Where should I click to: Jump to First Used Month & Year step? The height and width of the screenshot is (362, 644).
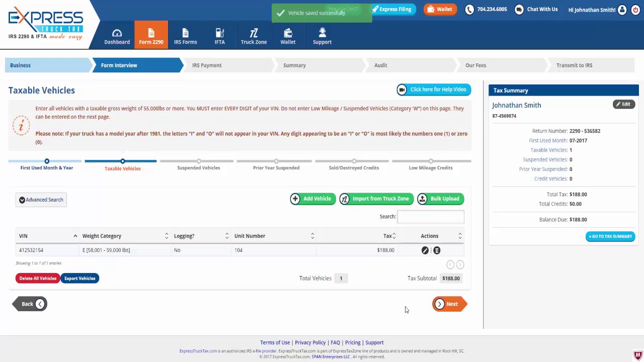pyautogui.click(x=47, y=164)
